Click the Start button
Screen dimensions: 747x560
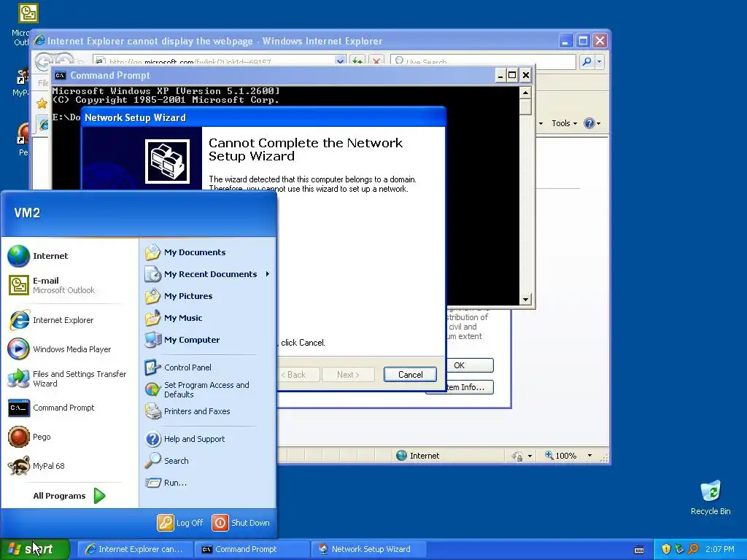35,549
